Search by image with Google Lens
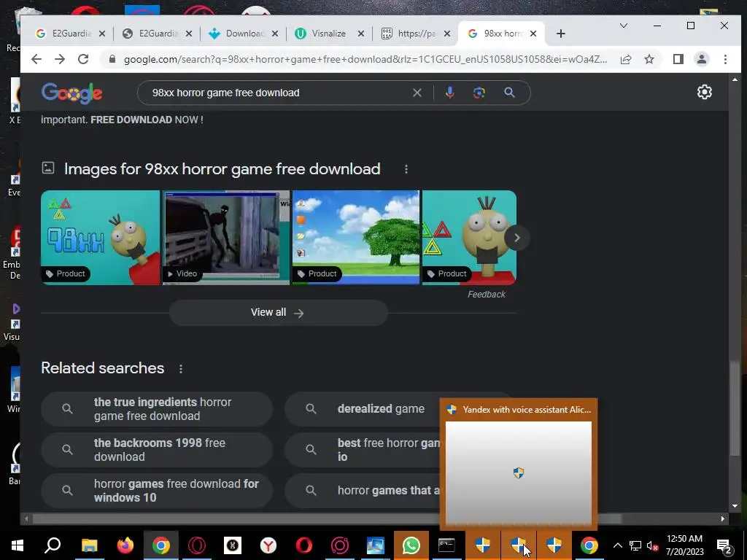747x560 pixels. 479,93
